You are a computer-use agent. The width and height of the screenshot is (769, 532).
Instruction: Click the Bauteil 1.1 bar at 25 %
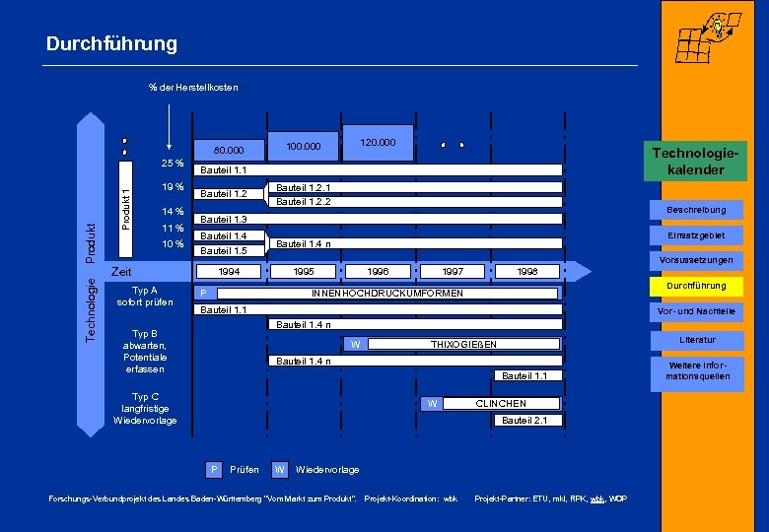click(x=379, y=170)
